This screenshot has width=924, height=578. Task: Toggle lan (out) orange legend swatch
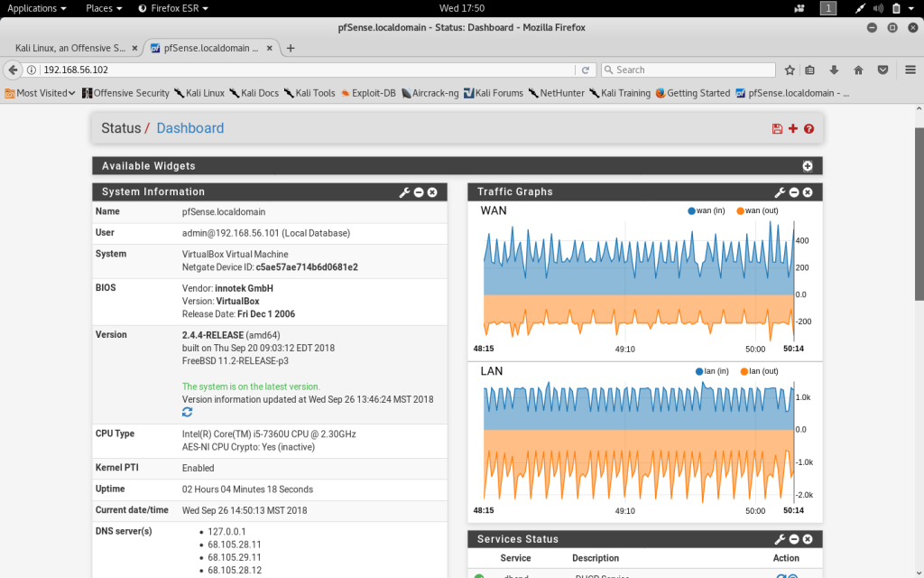tap(744, 371)
